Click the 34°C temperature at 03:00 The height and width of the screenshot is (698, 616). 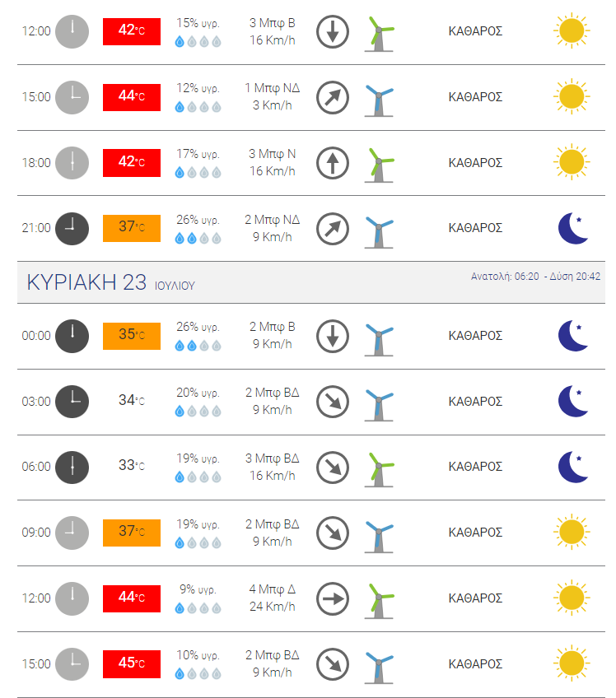[132, 400]
